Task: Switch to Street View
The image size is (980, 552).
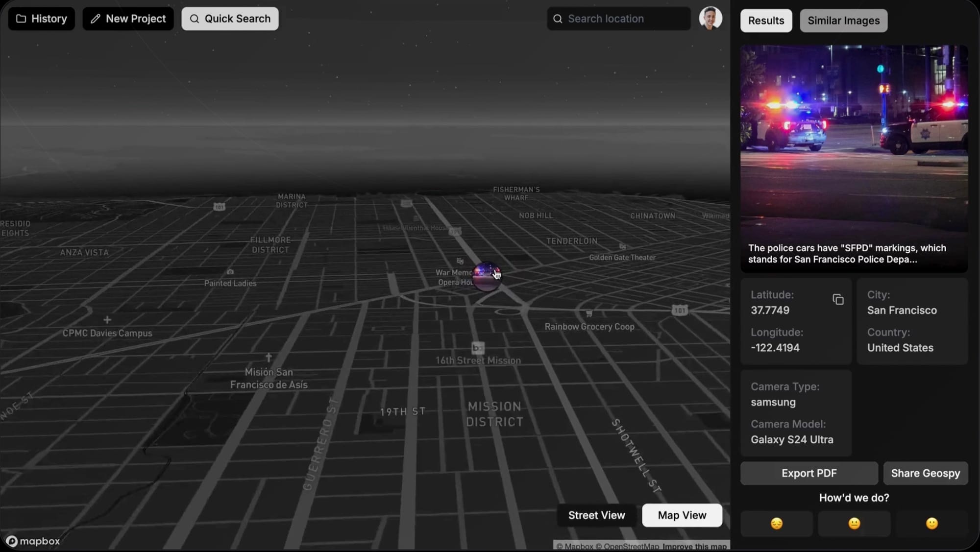Action: [x=596, y=515]
